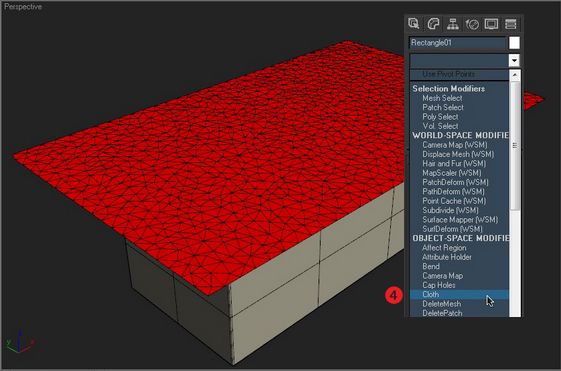This screenshot has width=561, height=371.
Task: Open the Display panel icon
Action: click(x=491, y=24)
